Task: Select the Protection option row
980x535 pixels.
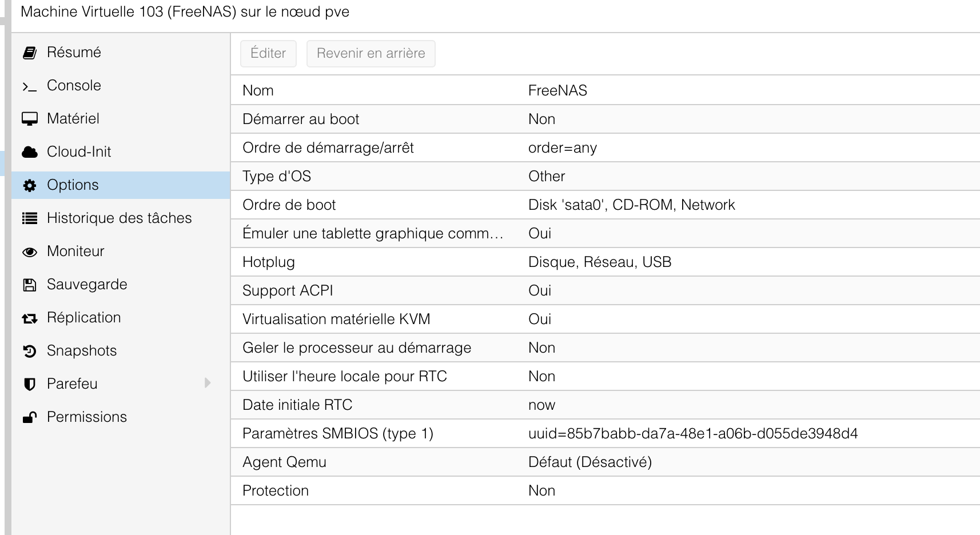Action: click(x=605, y=490)
